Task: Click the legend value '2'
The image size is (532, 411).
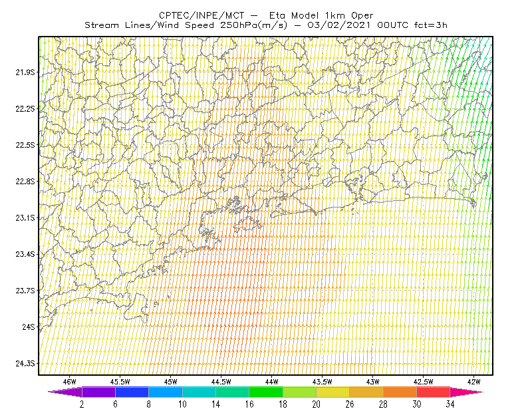Action: (x=82, y=404)
